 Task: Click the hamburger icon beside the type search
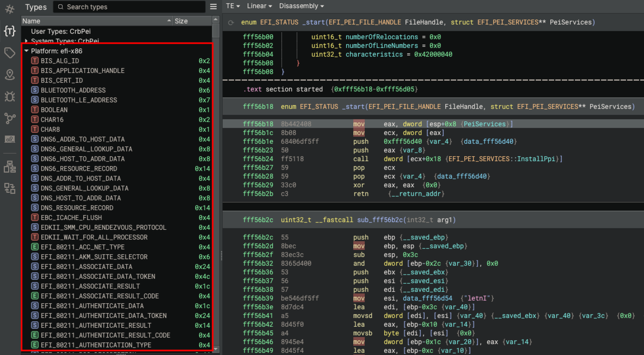[213, 7]
